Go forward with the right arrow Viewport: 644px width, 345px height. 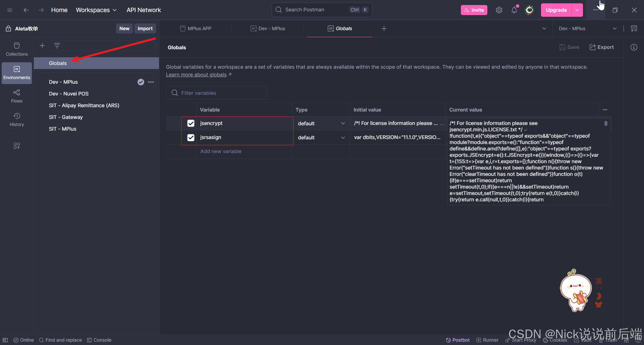tap(41, 10)
